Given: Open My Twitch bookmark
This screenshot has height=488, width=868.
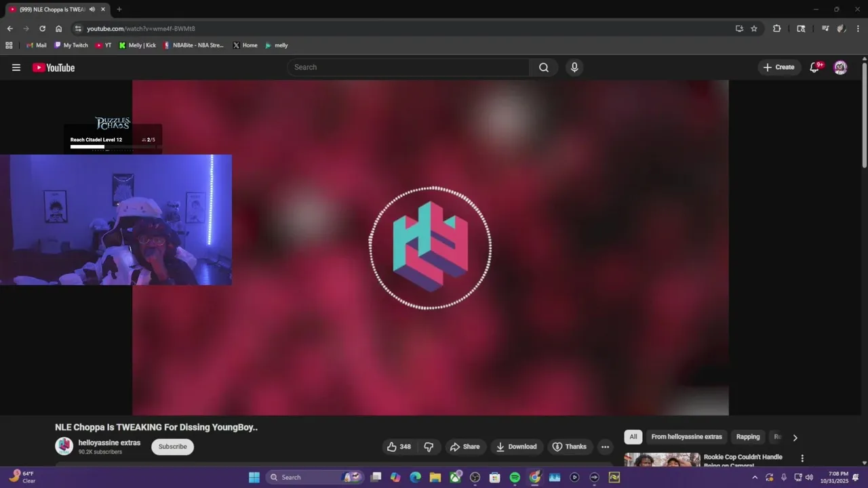Looking at the screenshot, I should (x=71, y=45).
